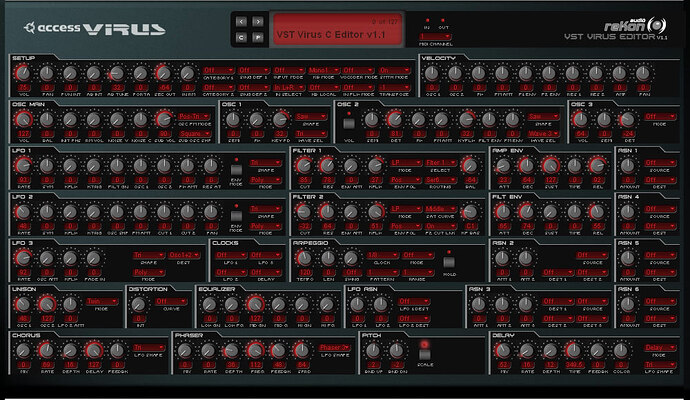
Task: Open Sub Osc shape dropdown showing Square
Action: (195, 134)
